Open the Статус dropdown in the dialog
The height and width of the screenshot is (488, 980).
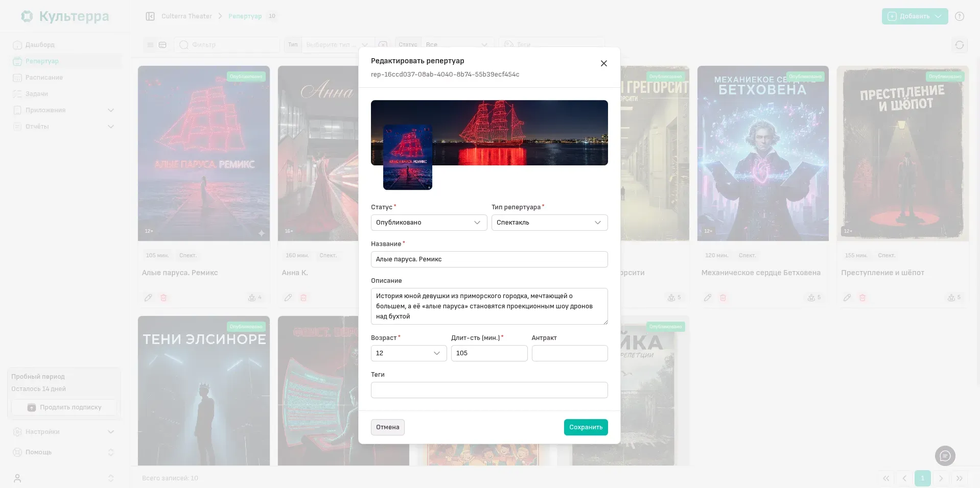pos(429,223)
